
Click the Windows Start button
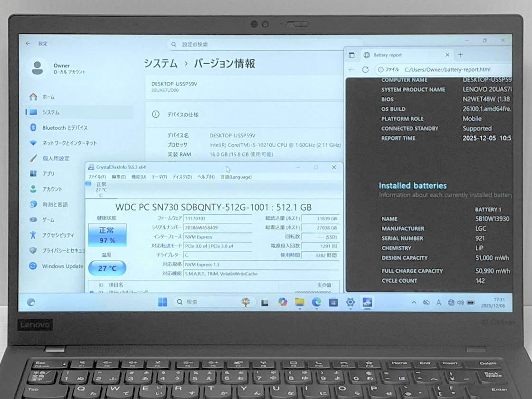point(162,302)
